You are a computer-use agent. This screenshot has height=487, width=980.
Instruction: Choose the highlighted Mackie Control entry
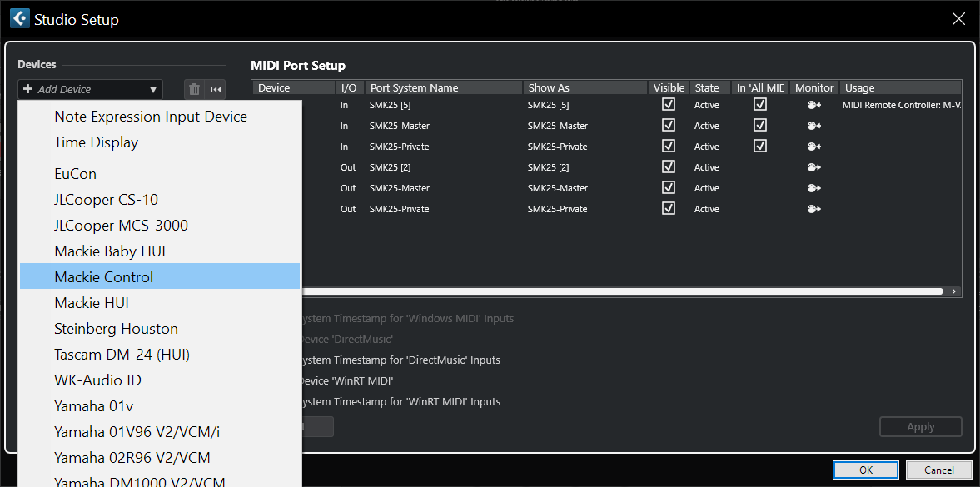(160, 276)
